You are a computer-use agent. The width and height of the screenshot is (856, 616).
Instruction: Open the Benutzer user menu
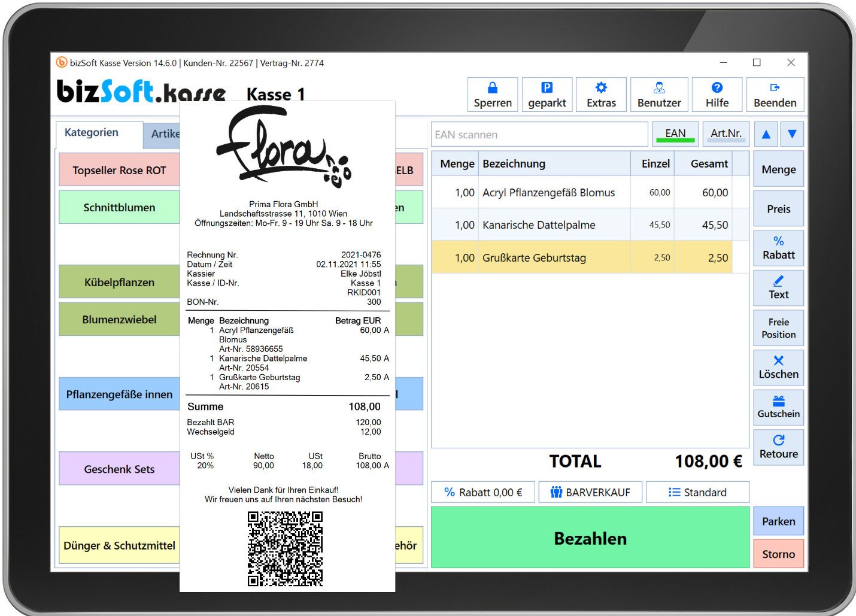[x=659, y=95]
